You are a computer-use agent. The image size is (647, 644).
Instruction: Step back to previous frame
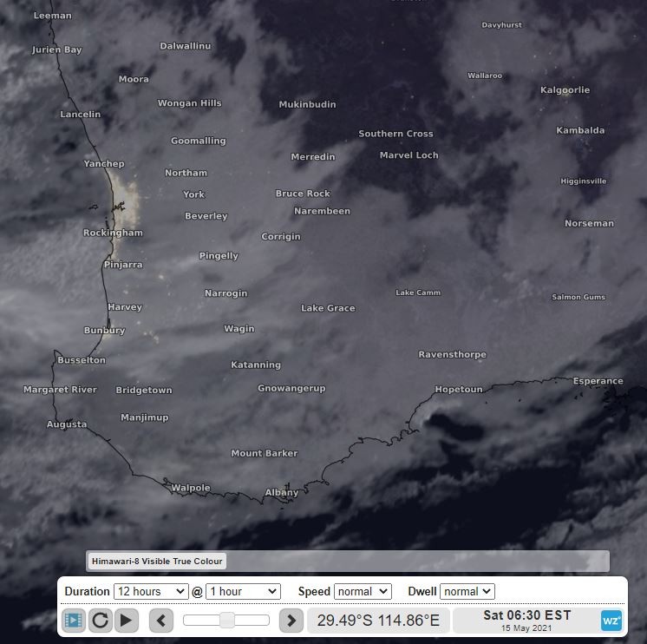tap(161, 621)
